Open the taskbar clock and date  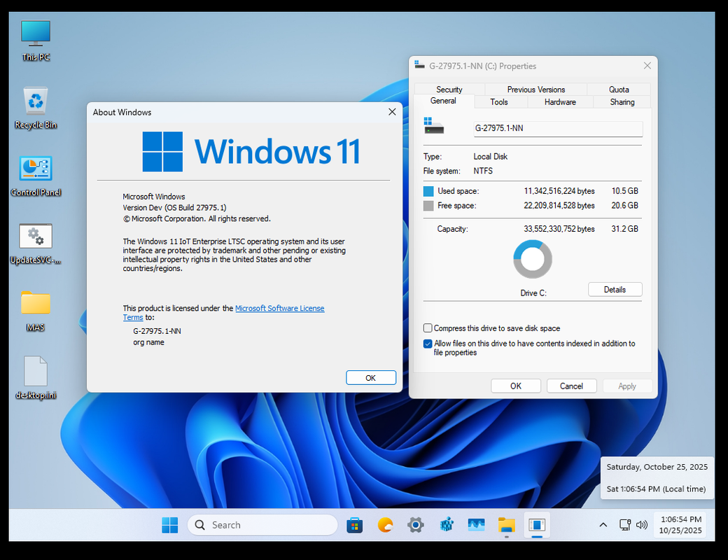[680, 525]
